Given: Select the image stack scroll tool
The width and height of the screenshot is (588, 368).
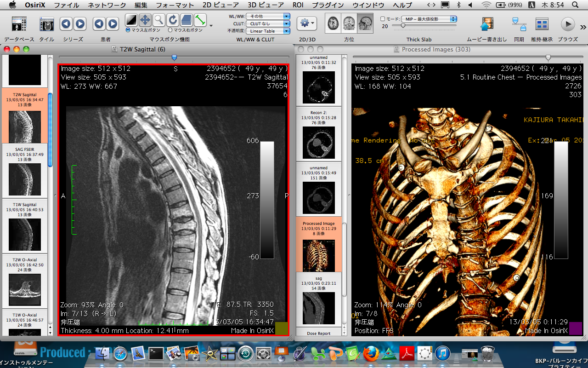Looking at the screenshot, I should pos(186,20).
